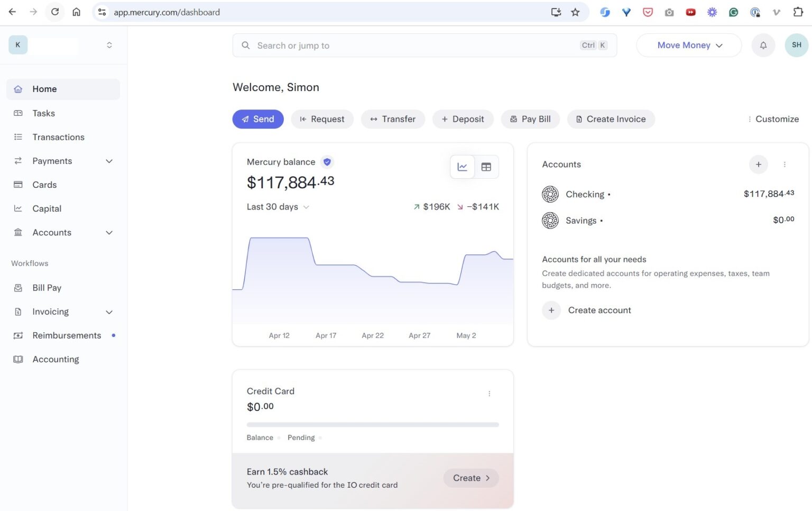This screenshot has height=511, width=812.
Task: Click the −$141K money-out indicator
Action: [478, 207]
